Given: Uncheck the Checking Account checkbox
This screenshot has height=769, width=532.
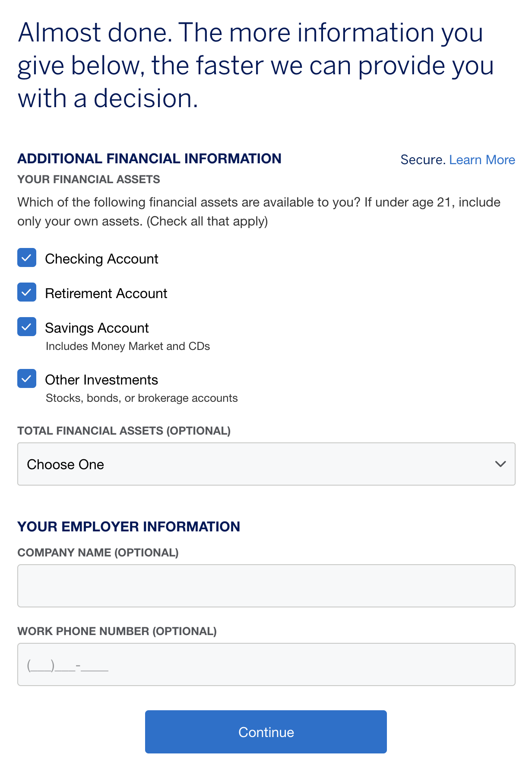Looking at the screenshot, I should 27,258.
